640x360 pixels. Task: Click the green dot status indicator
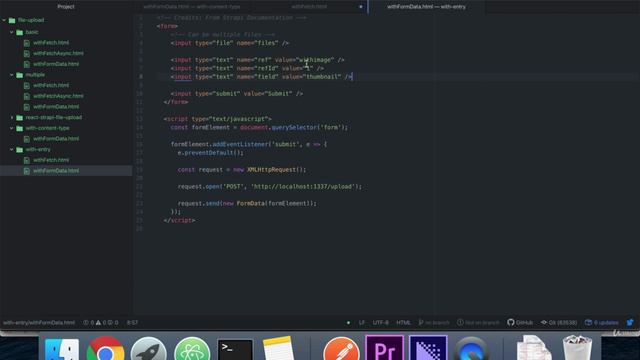pos(348,322)
